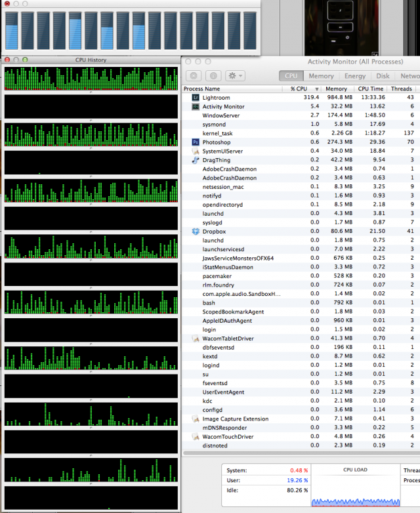420x513 pixels.
Task: Select the UserEventAgent process row
Action: [x=301, y=392]
